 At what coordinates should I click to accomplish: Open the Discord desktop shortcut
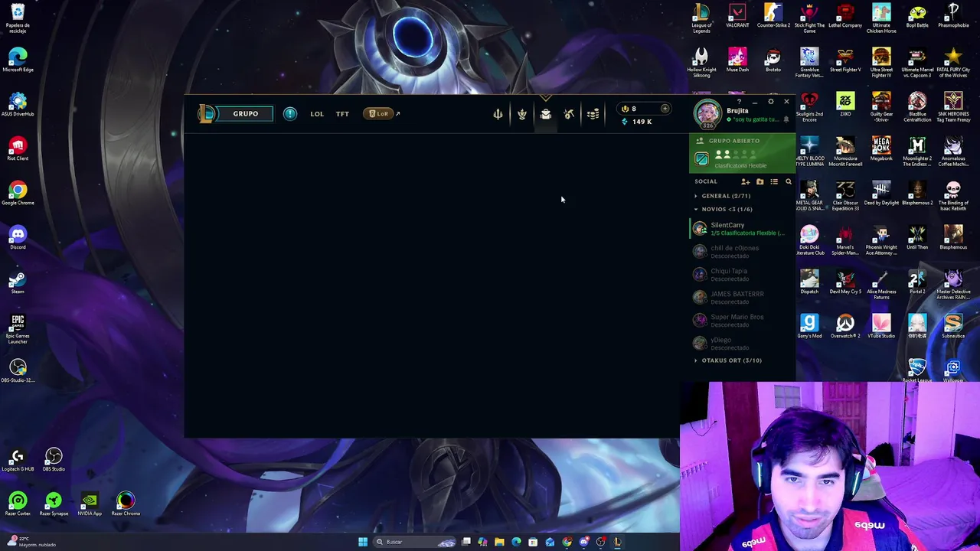[x=18, y=238]
